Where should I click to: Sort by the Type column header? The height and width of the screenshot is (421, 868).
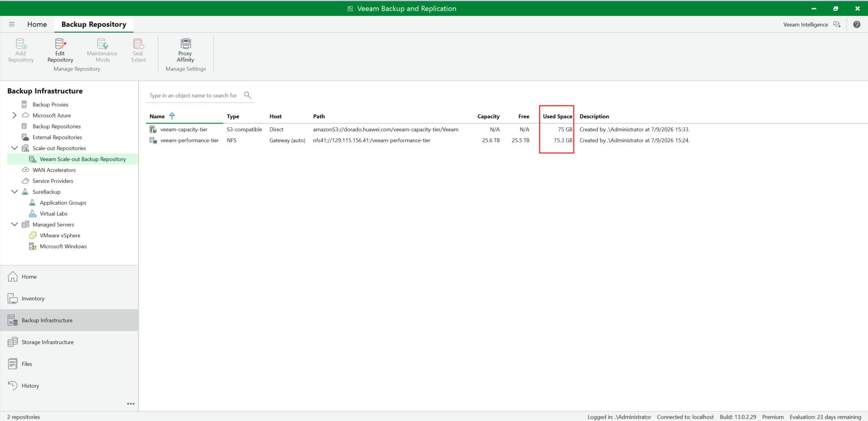point(233,116)
